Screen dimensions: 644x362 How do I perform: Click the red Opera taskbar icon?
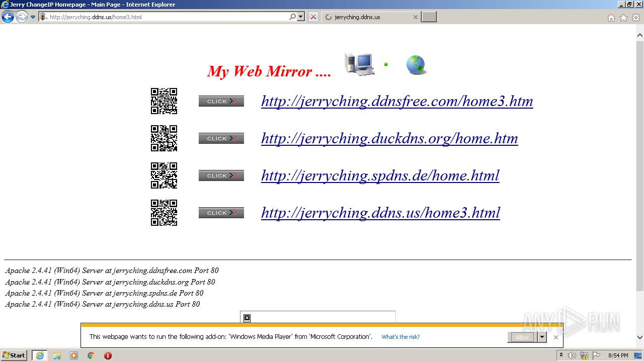click(108, 355)
